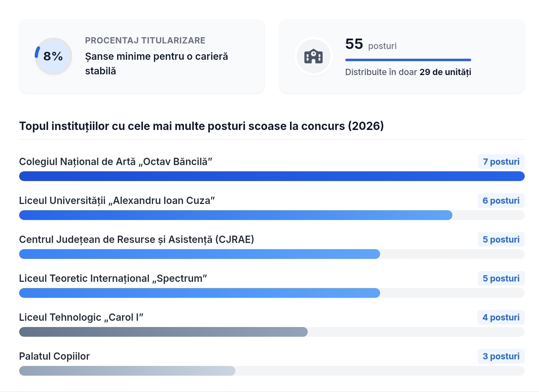Click the Procentaj Titularizare heading
This screenshot has height=392, width=539.
click(145, 40)
